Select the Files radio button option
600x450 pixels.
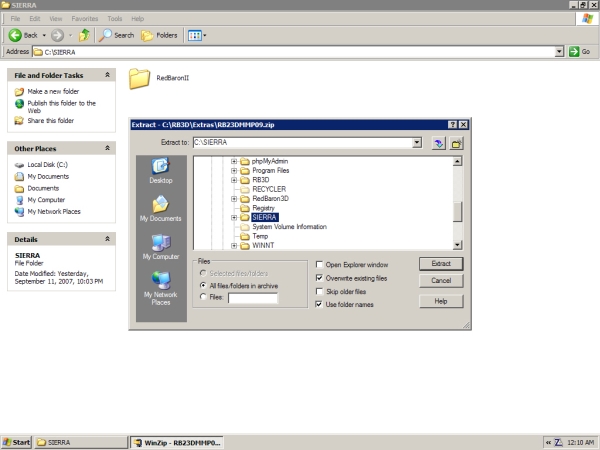pos(203,297)
